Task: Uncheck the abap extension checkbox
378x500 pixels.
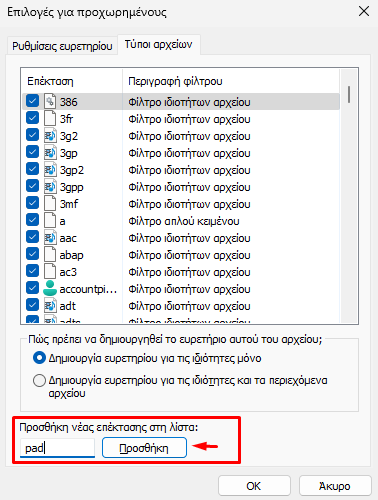Action: click(x=32, y=254)
